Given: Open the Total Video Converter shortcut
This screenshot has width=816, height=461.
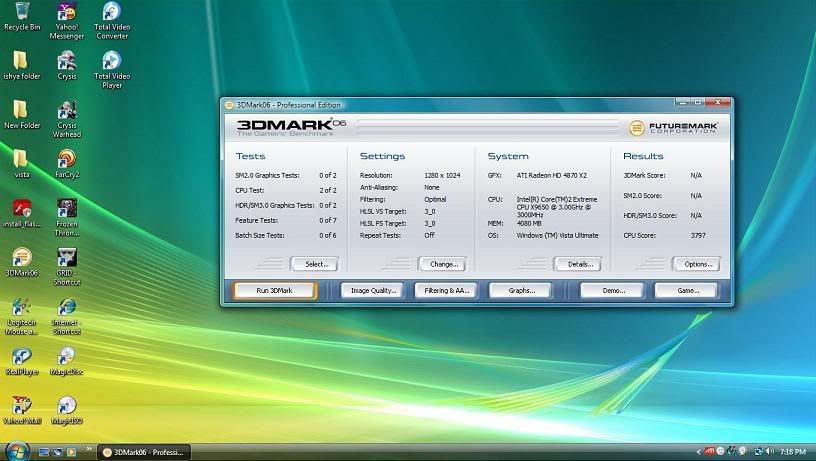Looking at the screenshot, I should 111,14.
